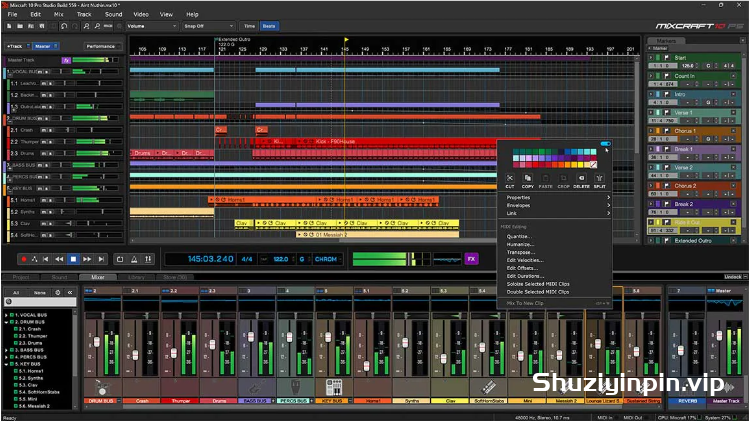
Task: Click the Go to end transport button
Action: [x=101, y=259]
